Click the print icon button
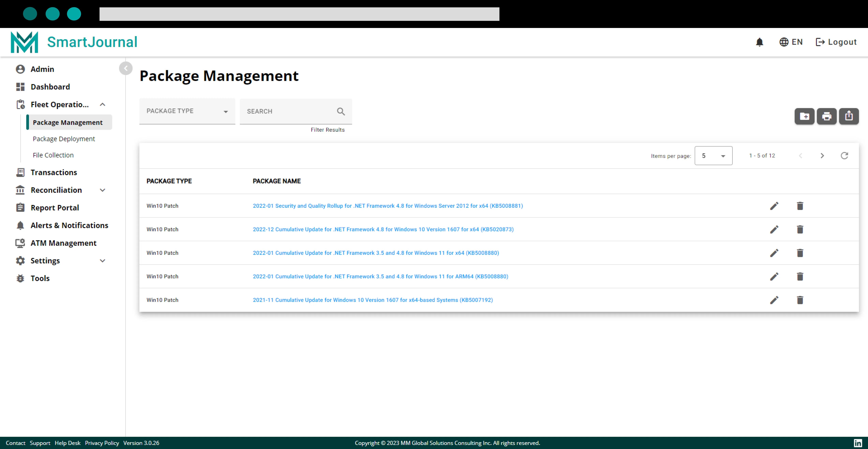Screen dimensions: 868x449 827,116
